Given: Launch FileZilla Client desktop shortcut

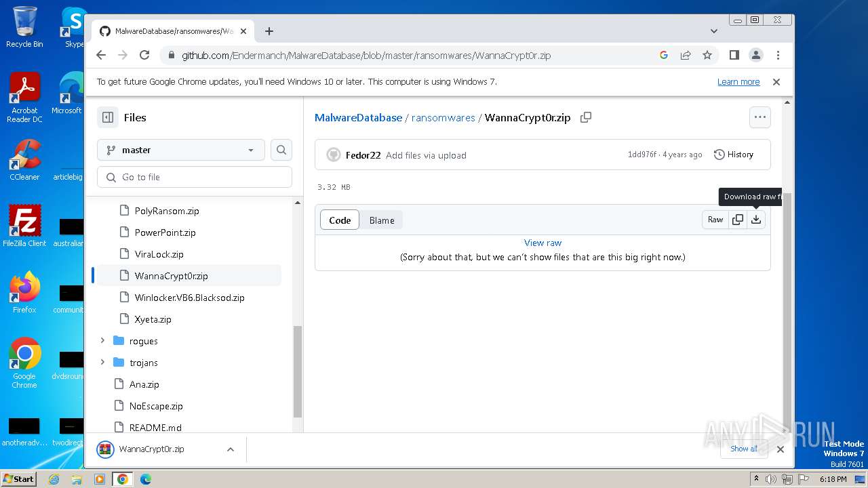Looking at the screenshot, I should pyautogui.click(x=24, y=226).
